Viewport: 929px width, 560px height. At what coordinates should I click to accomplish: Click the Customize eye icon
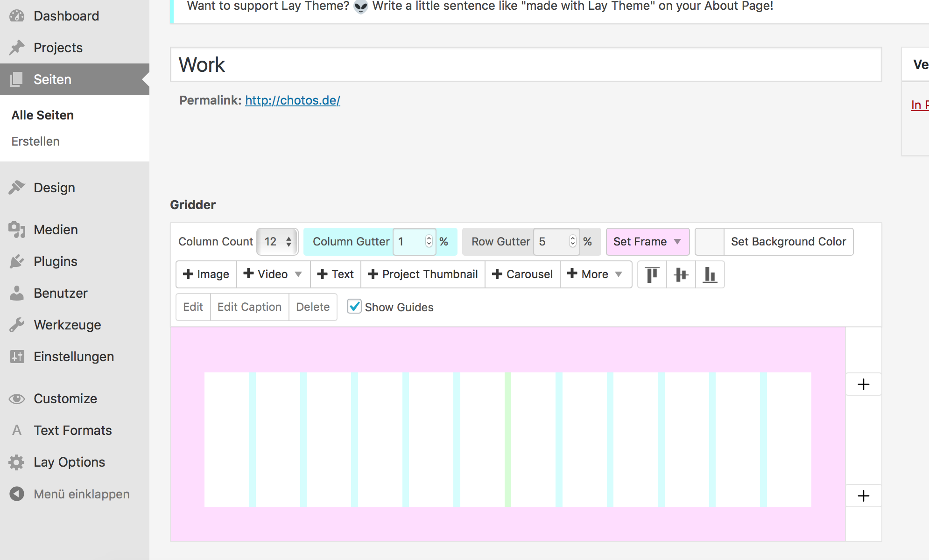(17, 399)
